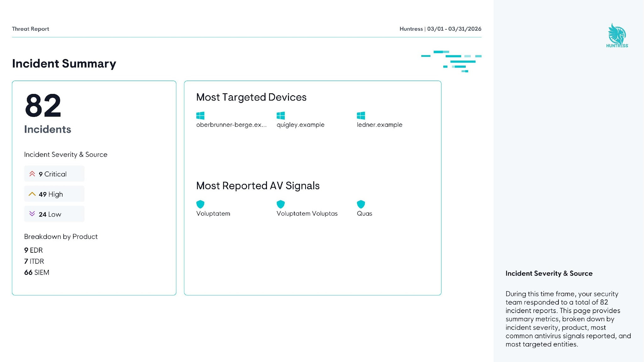Click the sidebar Incident Severity & Source title
This screenshot has width=644, height=362.
[549, 273]
